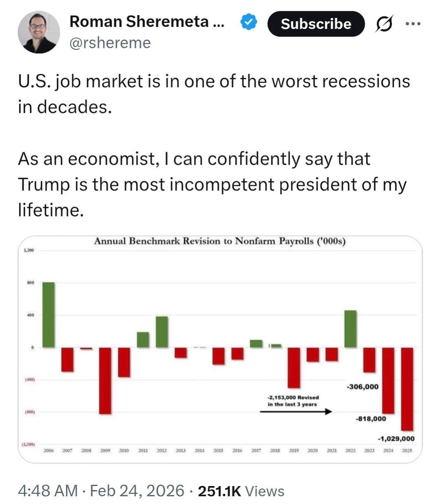Select the red 2025 bar

click(407, 389)
